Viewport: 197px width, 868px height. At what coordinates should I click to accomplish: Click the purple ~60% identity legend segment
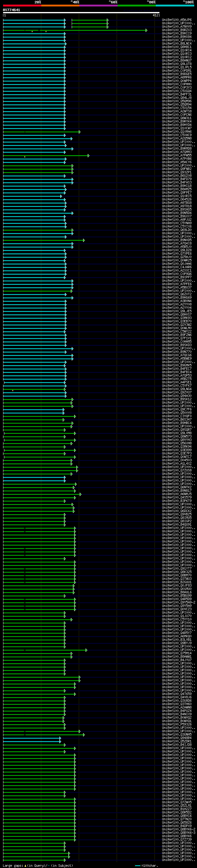99,6
